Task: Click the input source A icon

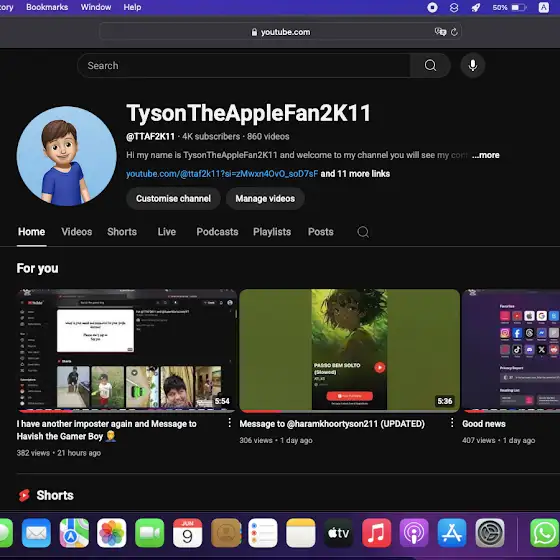Action: pos(543,8)
